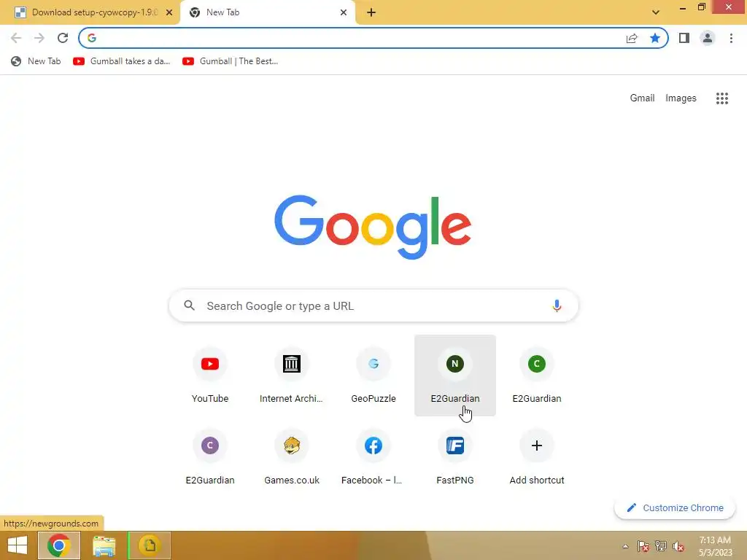Select the New Tab tab
Image resolution: width=747 pixels, height=560 pixels.
point(267,13)
